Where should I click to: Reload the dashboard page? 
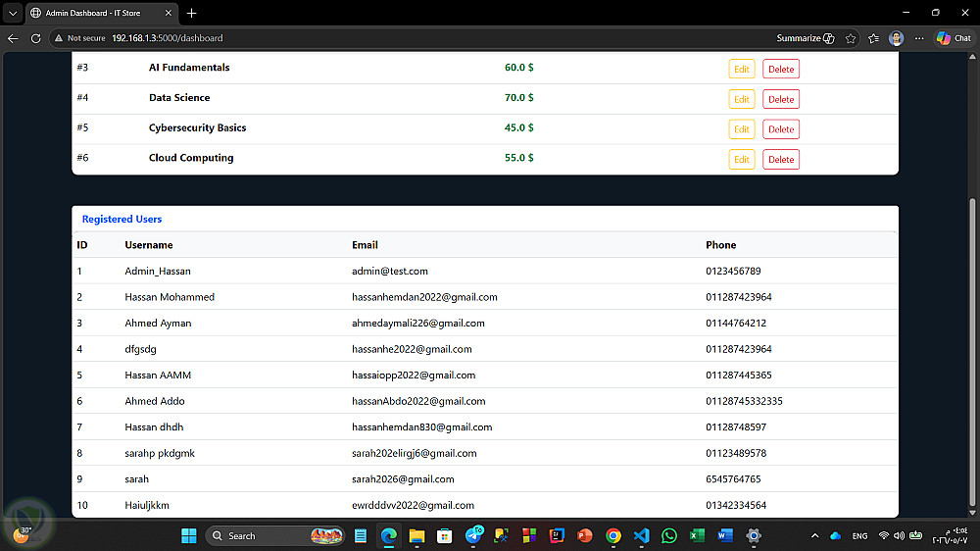(x=35, y=38)
